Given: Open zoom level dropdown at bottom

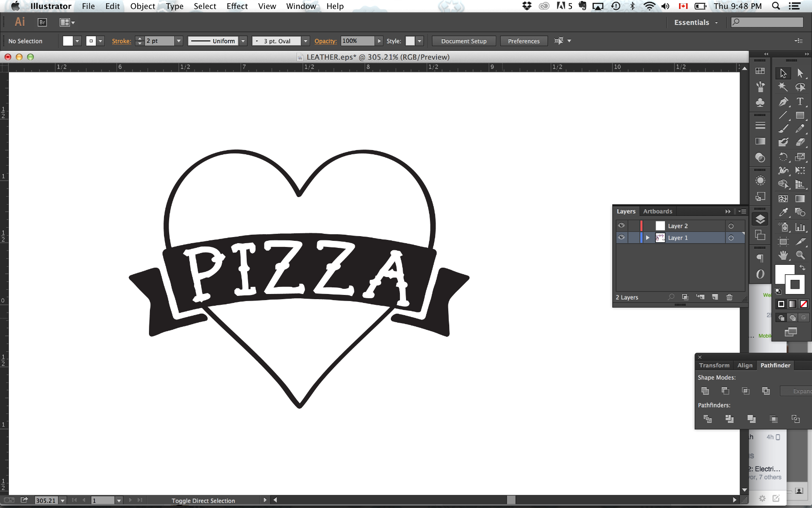Looking at the screenshot, I should 62,500.
